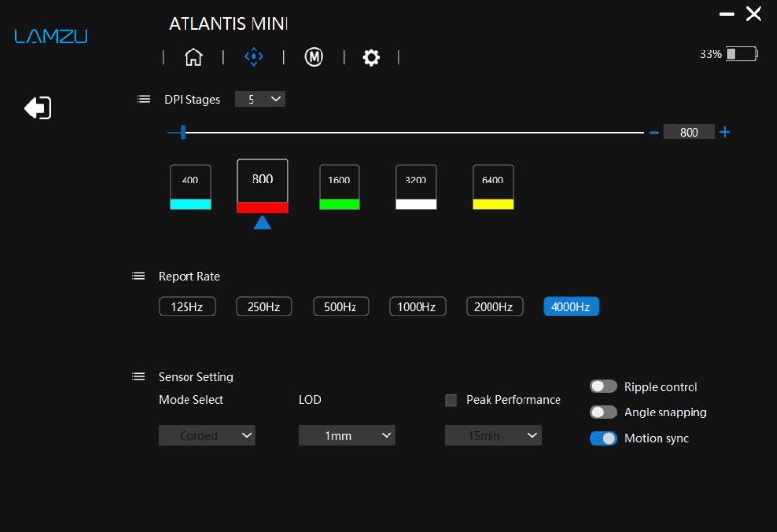Increase DPI with the plus button
777x532 pixels.
(725, 132)
